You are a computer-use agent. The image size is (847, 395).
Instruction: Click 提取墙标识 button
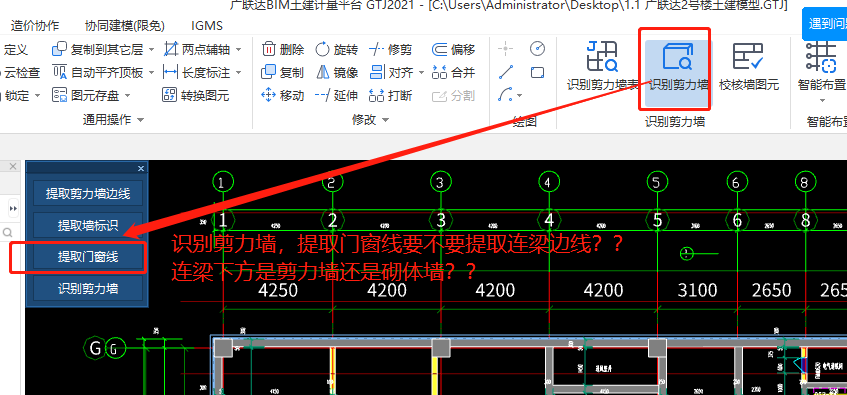(x=88, y=225)
